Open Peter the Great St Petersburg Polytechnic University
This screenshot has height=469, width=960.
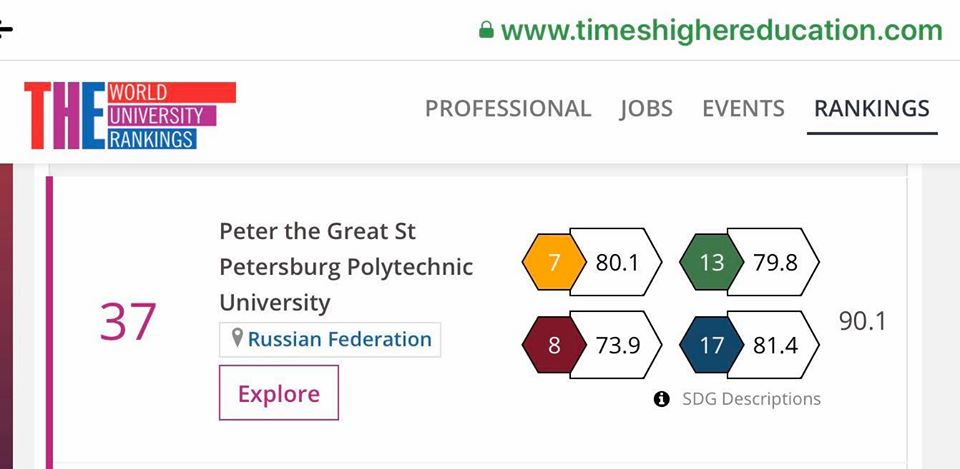point(345,267)
